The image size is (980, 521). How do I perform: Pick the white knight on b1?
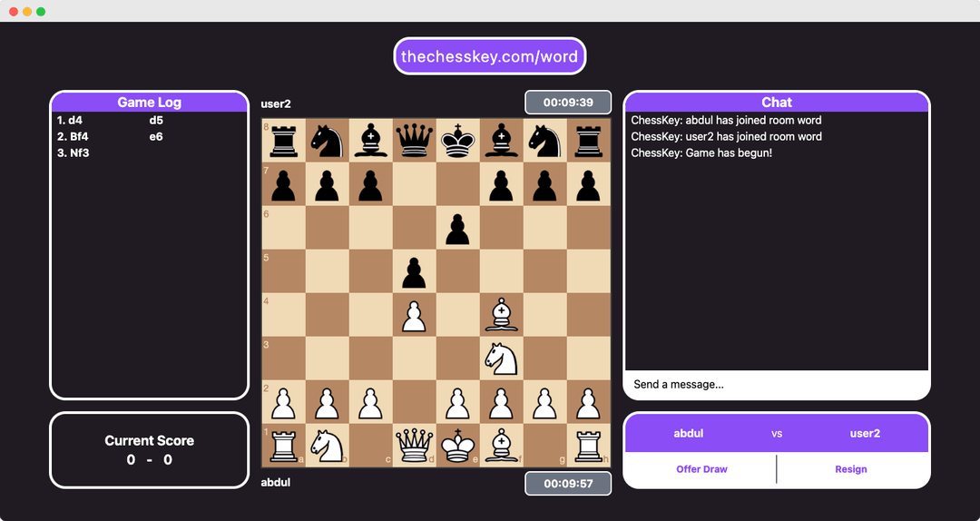(x=328, y=445)
